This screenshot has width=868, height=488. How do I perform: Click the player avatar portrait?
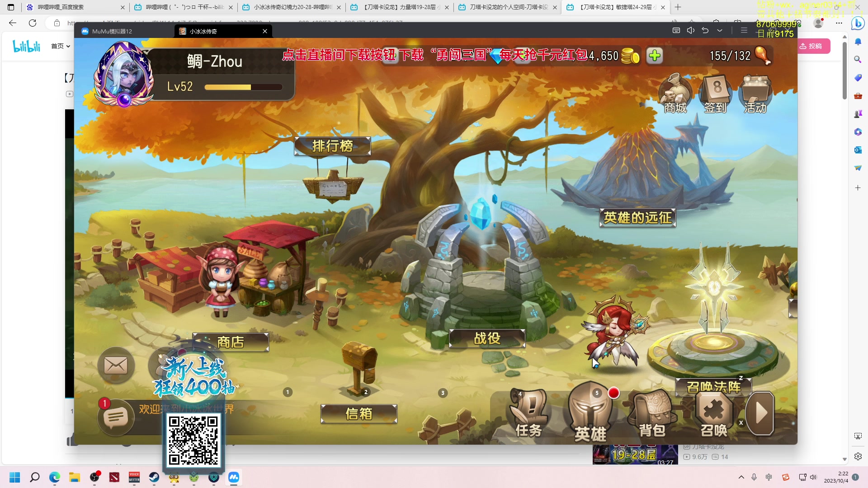coord(124,74)
